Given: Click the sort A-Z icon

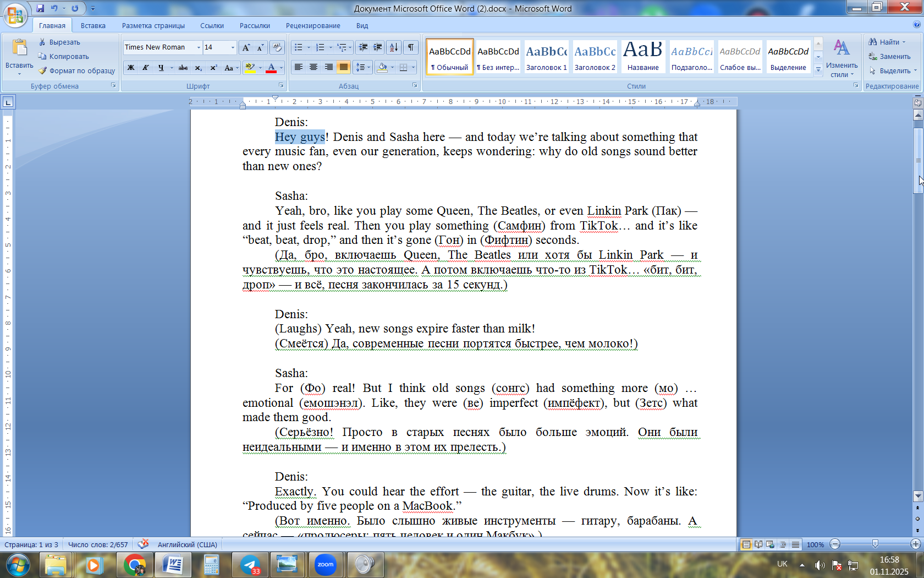Looking at the screenshot, I should click(x=394, y=47).
